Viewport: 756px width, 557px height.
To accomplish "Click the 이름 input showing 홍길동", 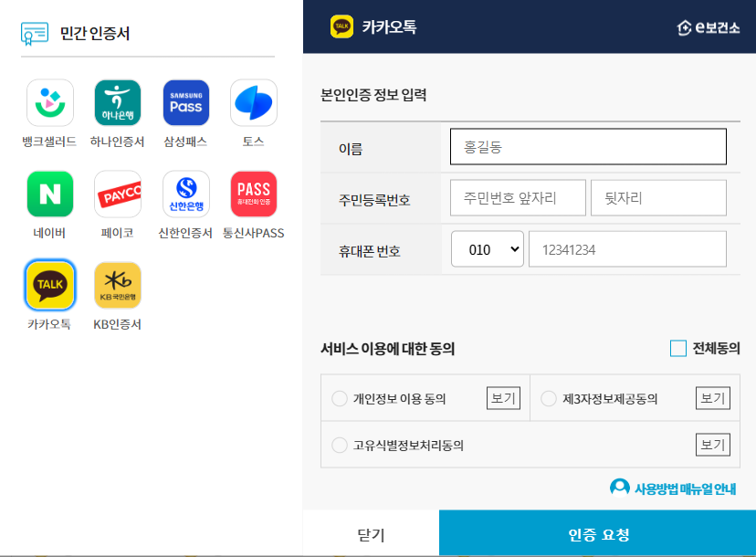I will (x=587, y=147).
